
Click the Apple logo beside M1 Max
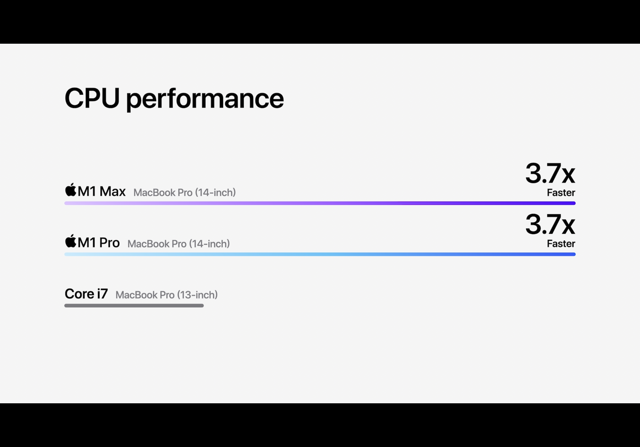[71, 190]
